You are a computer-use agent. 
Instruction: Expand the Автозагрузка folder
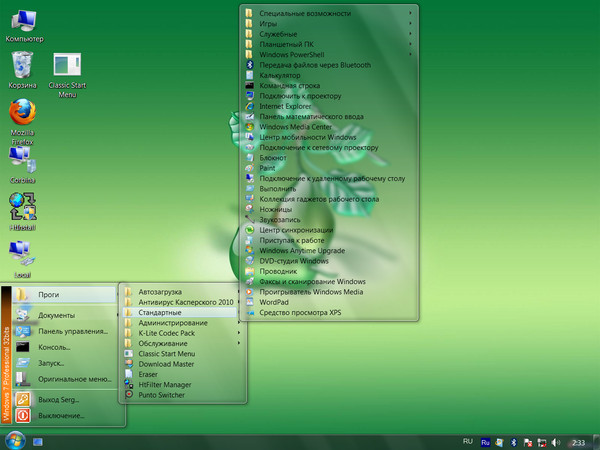pyautogui.click(x=182, y=292)
